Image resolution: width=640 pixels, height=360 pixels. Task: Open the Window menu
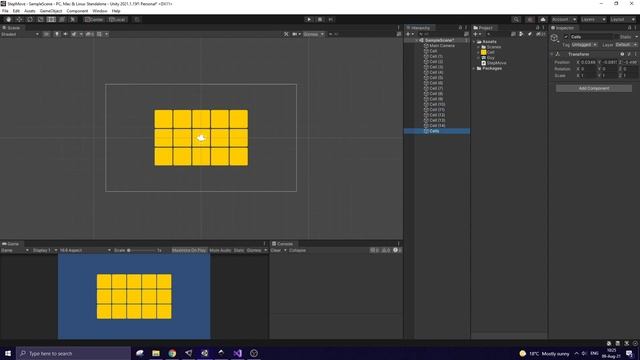click(x=100, y=11)
